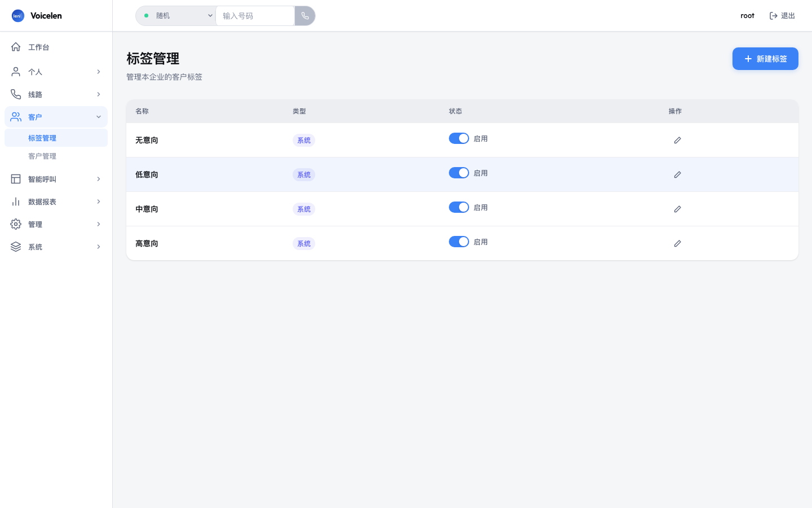
Task: Click the 高意向 tag name cell
Action: [x=147, y=243]
